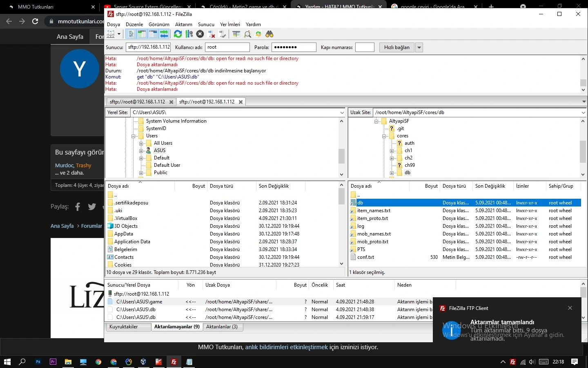The image size is (588, 368).
Task: Open VirtualBox from the taskbar
Action: 143,362
